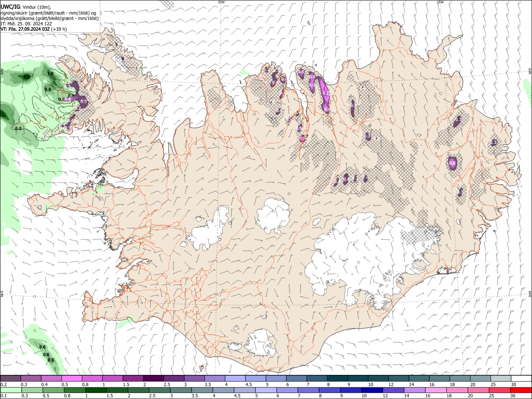Image resolution: width=532 pixels, height=399 pixels.
Task: Select the 'slydda/snjókoma' legend description line
Action: (49, 18)
